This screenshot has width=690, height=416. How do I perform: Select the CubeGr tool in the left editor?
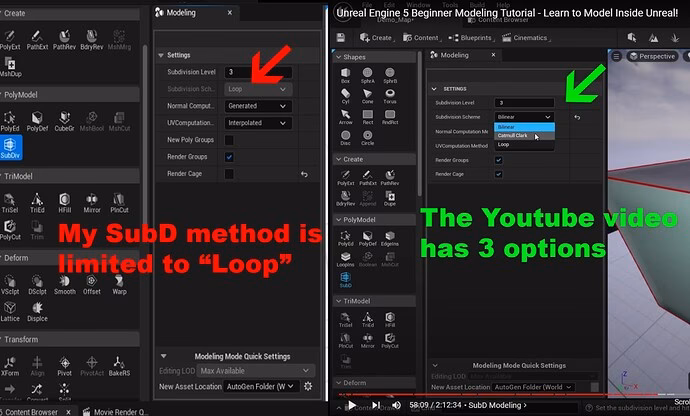pos(64,121)
